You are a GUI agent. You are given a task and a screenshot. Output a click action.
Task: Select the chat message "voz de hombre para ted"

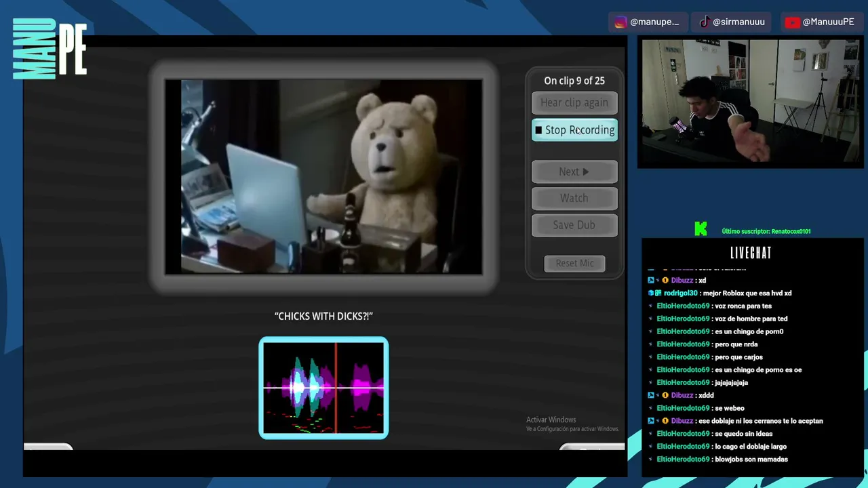tap(751, 319)
